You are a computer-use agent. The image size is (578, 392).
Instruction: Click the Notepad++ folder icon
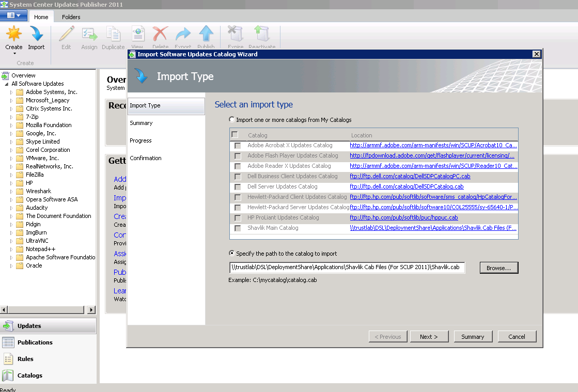20,249
